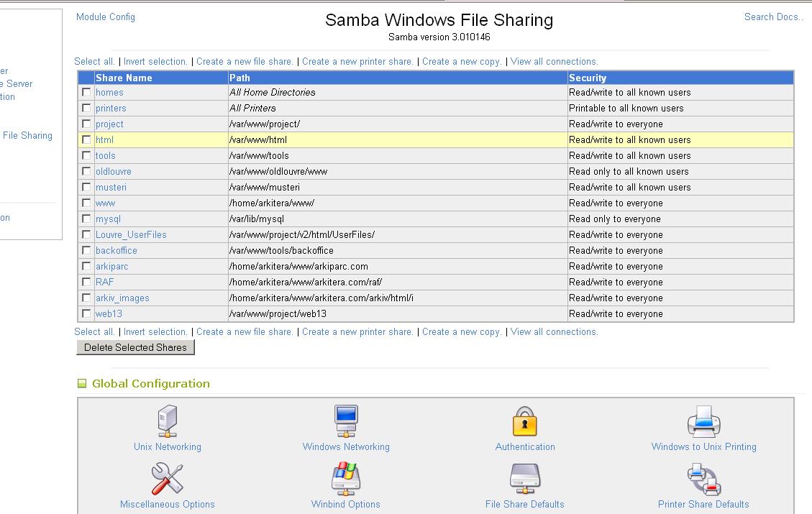Open the Winbind Options icon

coord(346,479)
